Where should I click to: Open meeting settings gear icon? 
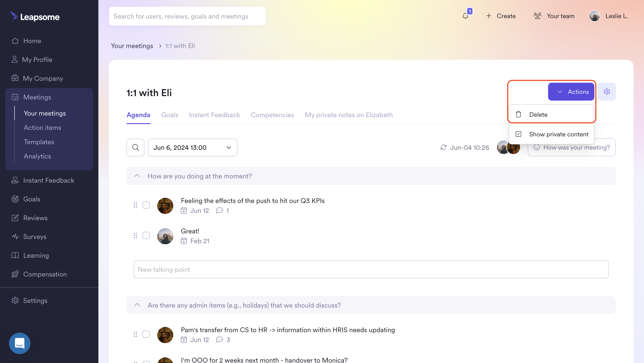tap(607, 92)
